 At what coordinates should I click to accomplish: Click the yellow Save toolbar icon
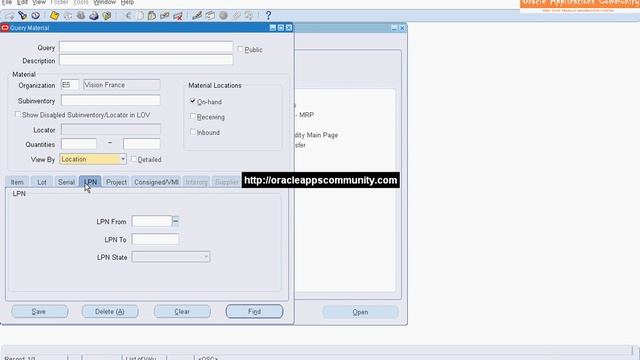pyautogui.click(x=54, y=16)
